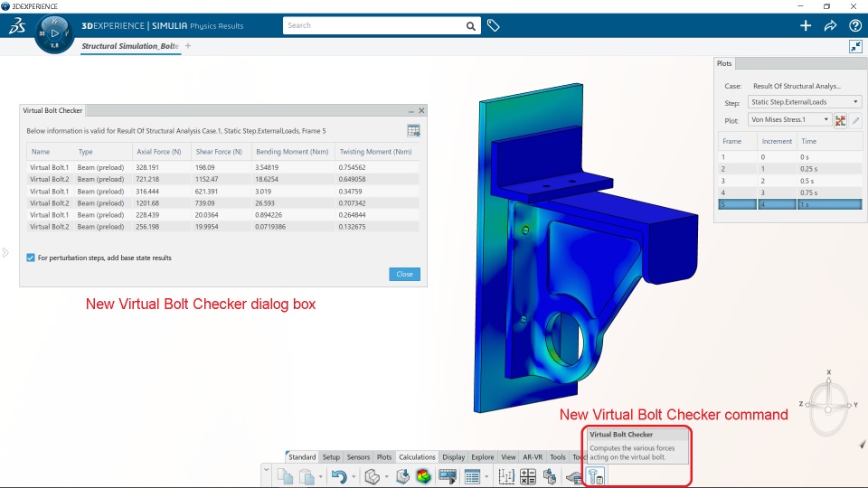Select Virtual Bolt.2 row with axial force 1201.68
Viewport: 868px width, 488px height.
coord(222,203)
